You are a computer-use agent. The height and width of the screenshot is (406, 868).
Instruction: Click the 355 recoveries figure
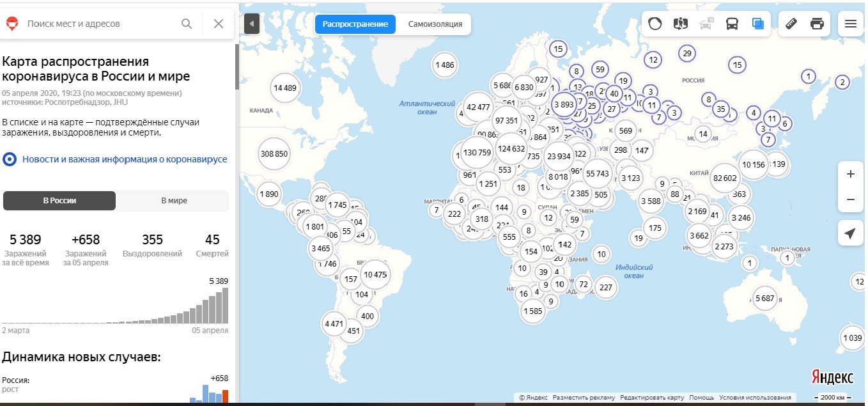coord(152,240)
